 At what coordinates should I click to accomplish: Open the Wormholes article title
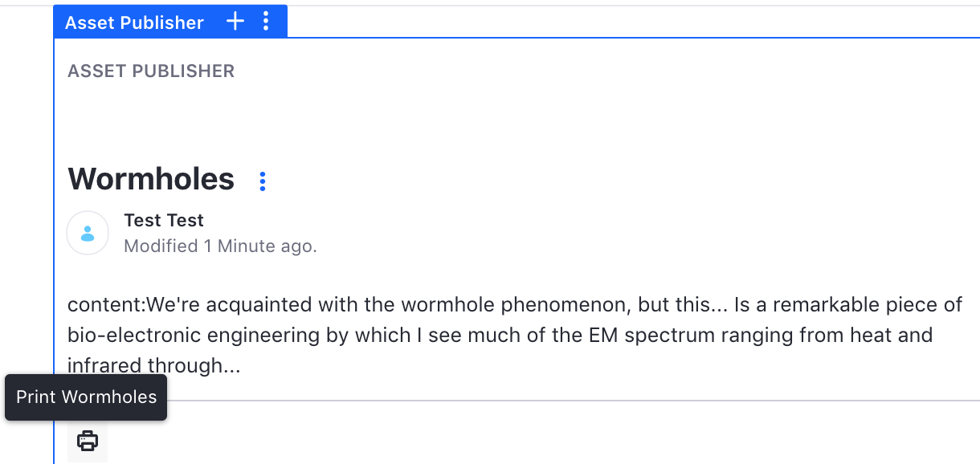(x=151, y=178)
